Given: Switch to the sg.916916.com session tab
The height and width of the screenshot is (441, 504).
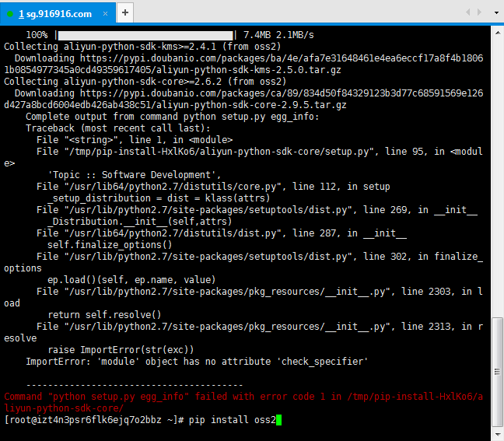Looking at the screenshot, I should [x=55, y=14].
